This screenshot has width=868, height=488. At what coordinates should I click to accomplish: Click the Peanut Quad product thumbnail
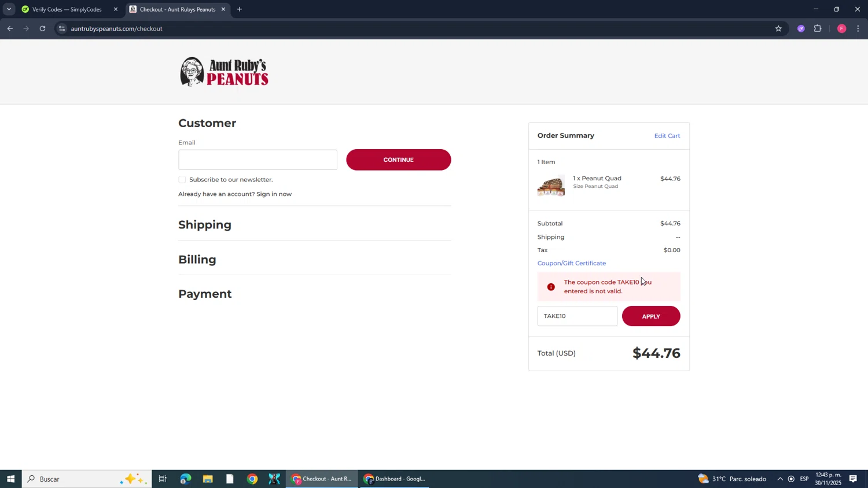click(551, 186)
